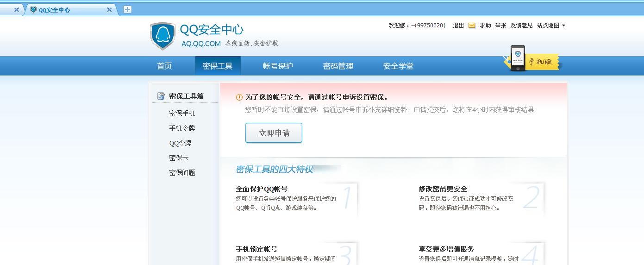This screenshot has width=644, height=265.
Task: Click the 立即申请 button
Action: tap(274, 133)
